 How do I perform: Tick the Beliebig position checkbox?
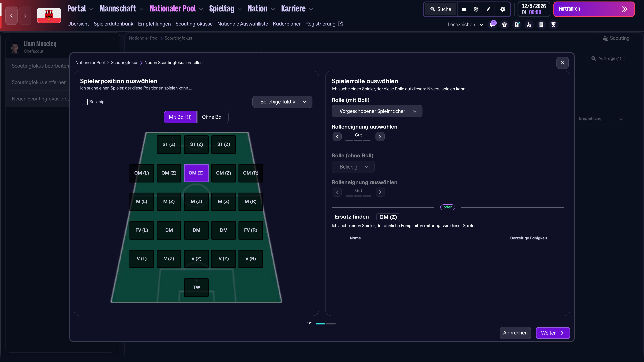85,102
